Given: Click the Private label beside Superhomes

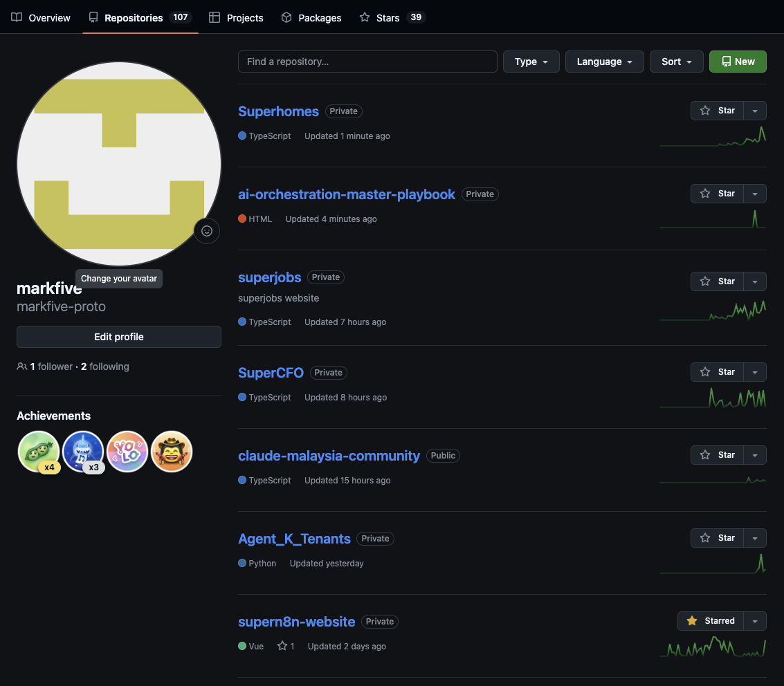Looking at the screenshot, I should (x=343, y=111).
